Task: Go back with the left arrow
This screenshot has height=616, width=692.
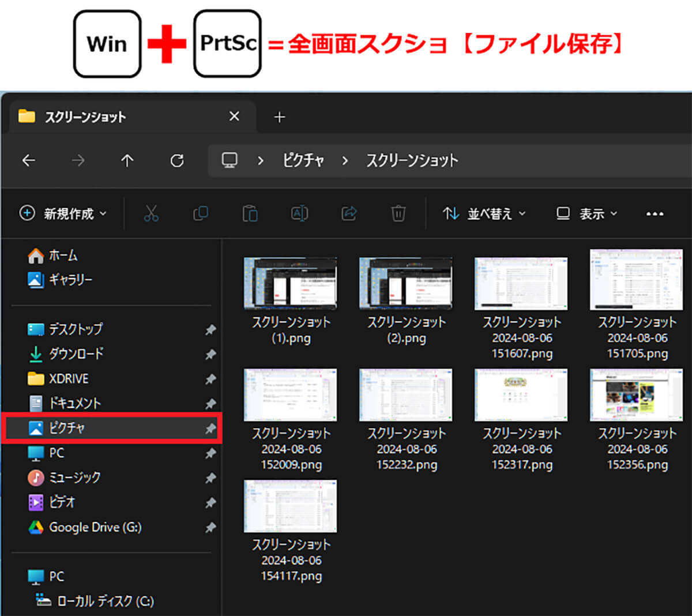Action: 28,160
